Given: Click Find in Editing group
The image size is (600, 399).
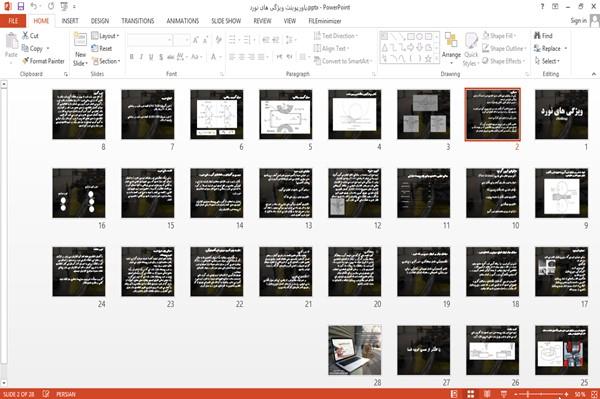Looking at the screenshot, I should point(543,36).
